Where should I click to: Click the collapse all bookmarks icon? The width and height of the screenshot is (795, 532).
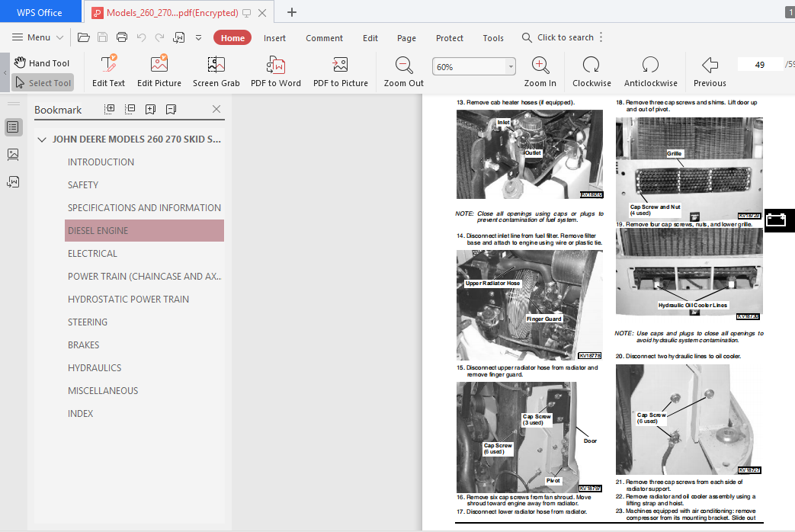[x=130, y=109]
